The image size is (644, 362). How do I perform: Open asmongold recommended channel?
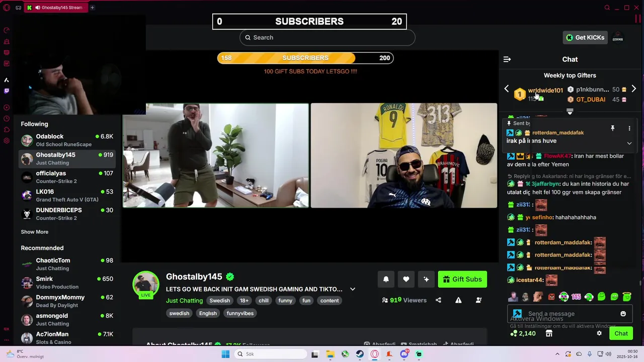pyautogui.click(x=67, y=319)
